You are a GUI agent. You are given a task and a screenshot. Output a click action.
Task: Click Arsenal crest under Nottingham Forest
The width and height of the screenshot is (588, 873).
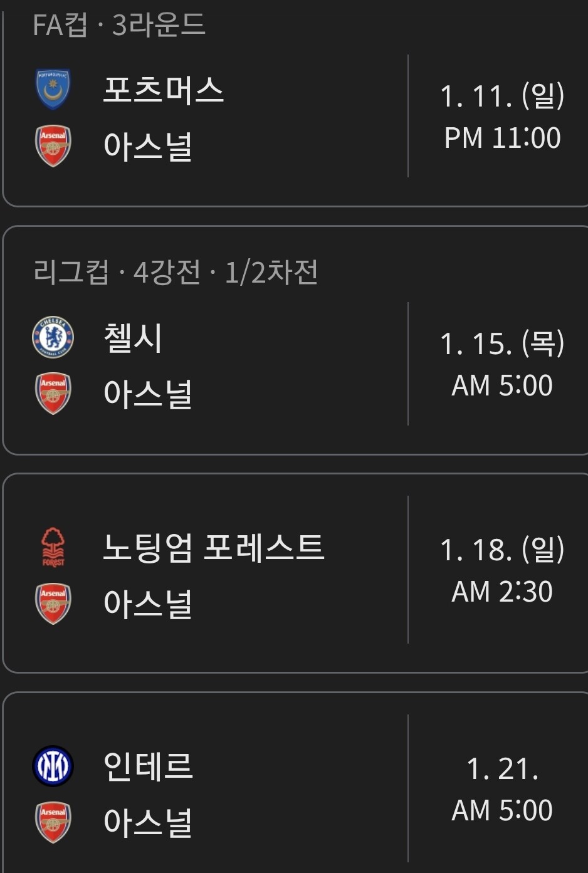(x=53, y=604)
